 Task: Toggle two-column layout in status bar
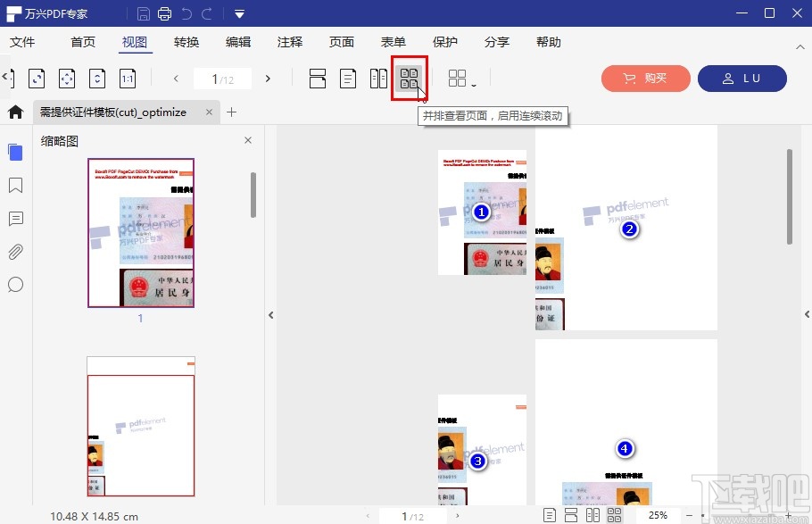[x=593, y=513]
